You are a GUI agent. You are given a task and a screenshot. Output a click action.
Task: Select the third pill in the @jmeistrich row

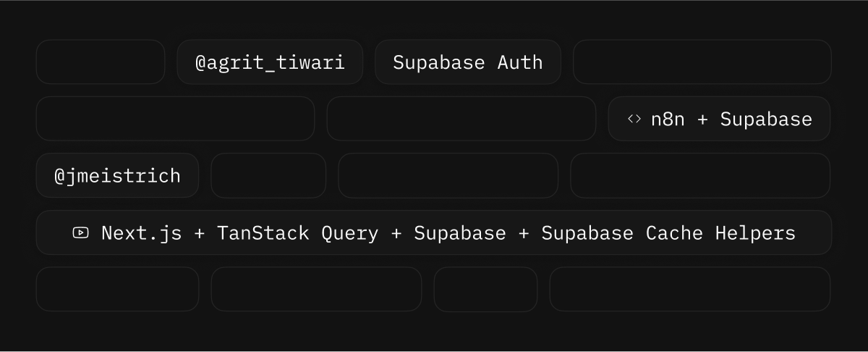click(x=448, y=175)
